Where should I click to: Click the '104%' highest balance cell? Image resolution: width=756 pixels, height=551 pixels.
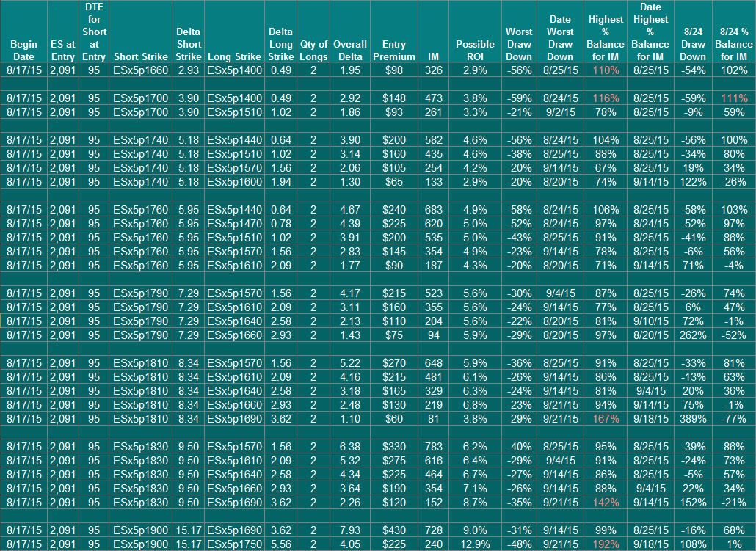pos(606,140)
